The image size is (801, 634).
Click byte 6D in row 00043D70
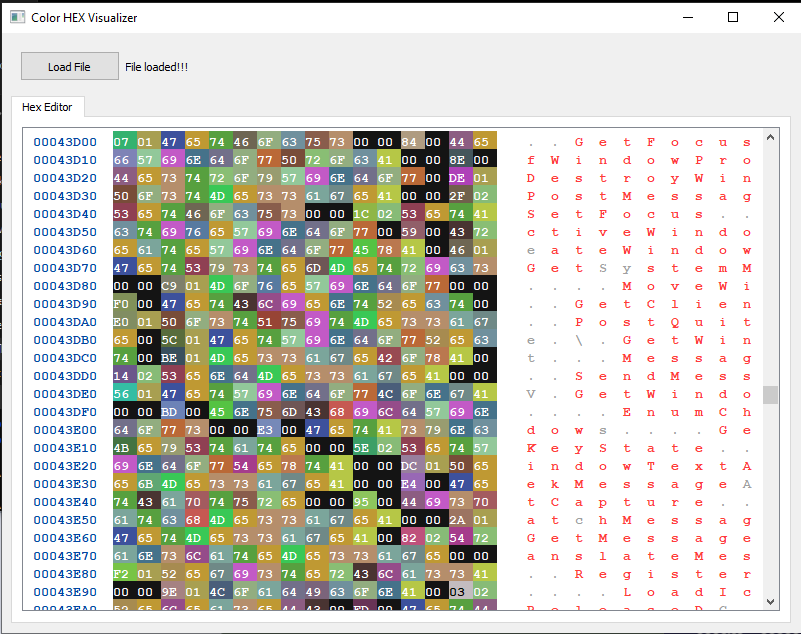(317, 268)
